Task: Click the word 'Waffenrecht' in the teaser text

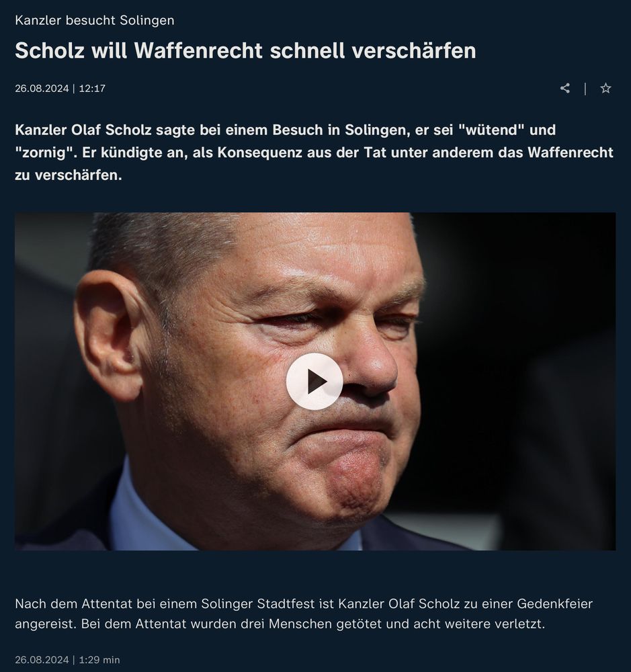Action: (571, 153)
